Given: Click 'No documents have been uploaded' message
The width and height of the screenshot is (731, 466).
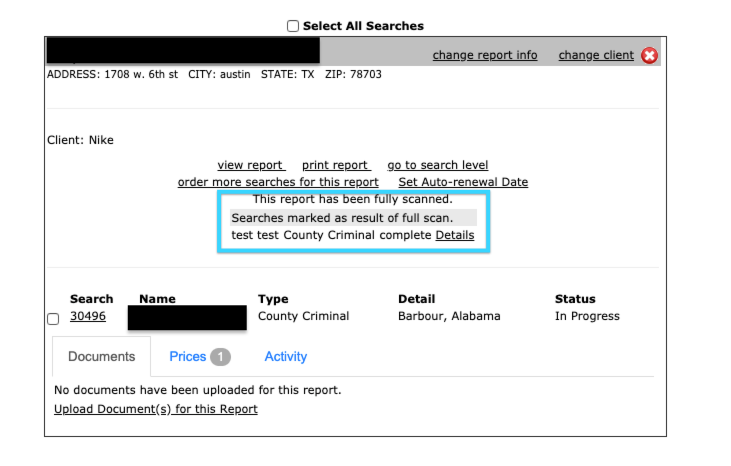Looking at the screenshot, I should tap(198, 390).
